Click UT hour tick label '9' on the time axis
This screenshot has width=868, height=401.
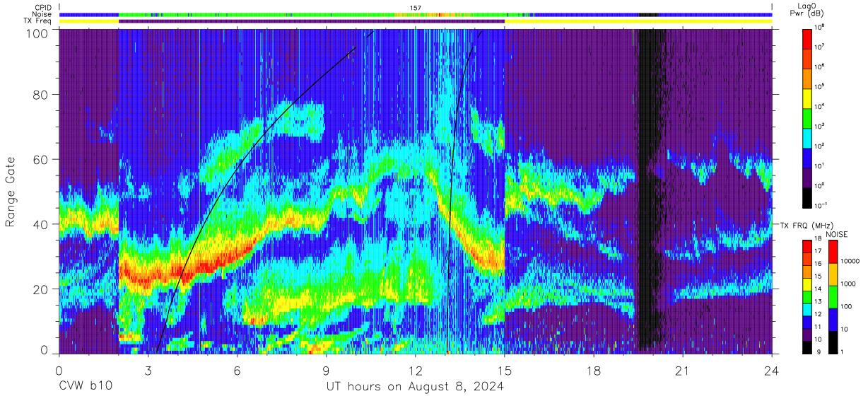coord(327,370)
